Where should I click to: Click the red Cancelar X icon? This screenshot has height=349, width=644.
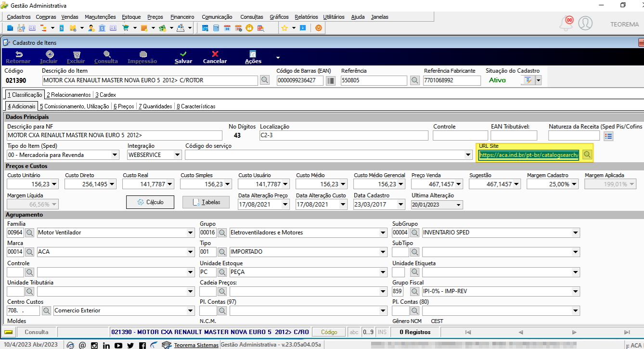(x=215, y=54)
